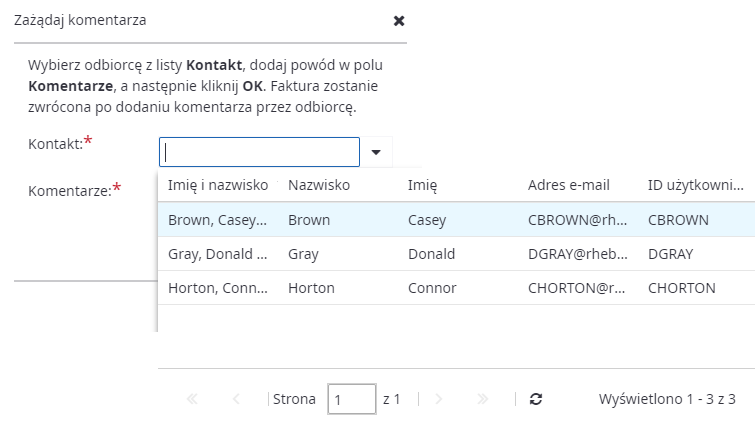
Task: Click the previous page arrow
Action: (236, 398)
